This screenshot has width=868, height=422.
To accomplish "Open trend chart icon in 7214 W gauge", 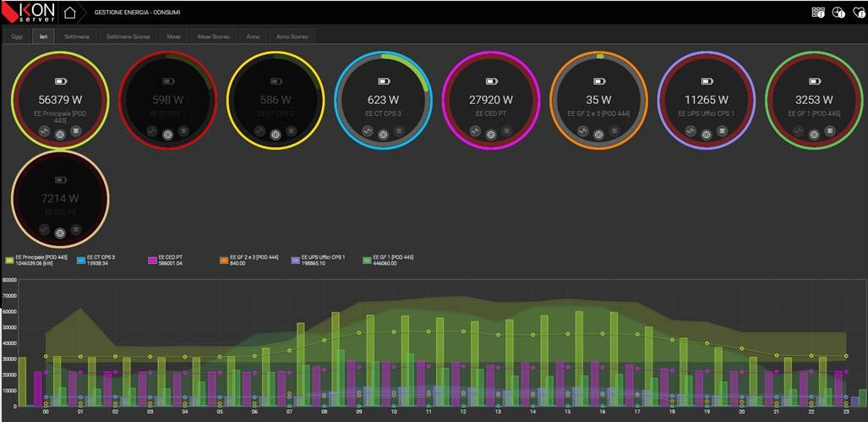I will (45, 229).
